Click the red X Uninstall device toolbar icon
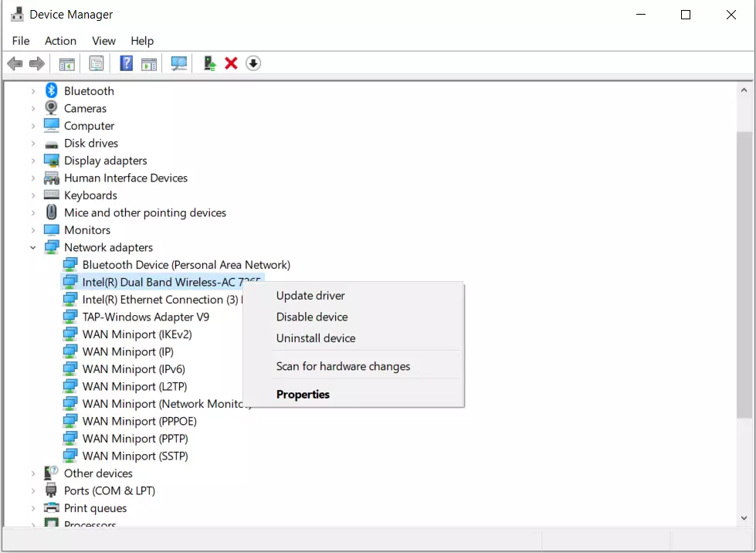This screenshot has width=756, height=553. coord(231,63)
